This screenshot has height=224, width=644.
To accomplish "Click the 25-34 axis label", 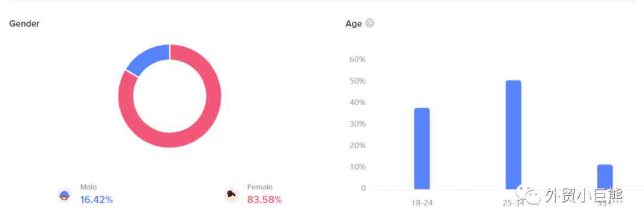I will [513, 203].
